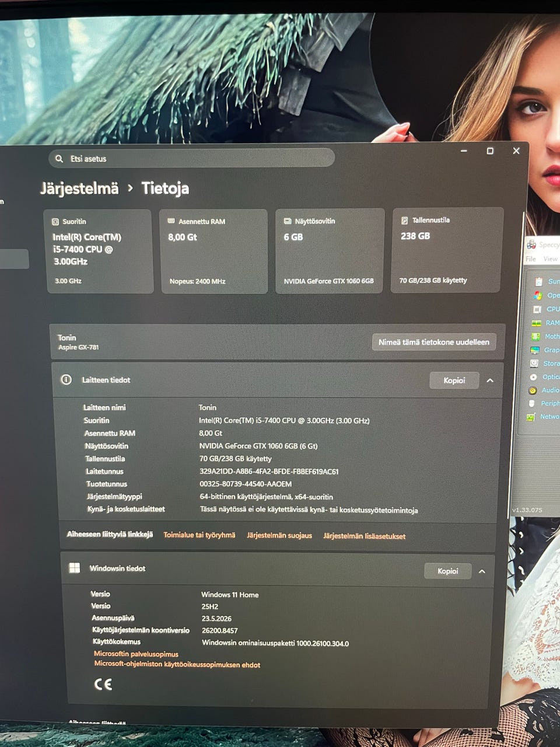Click the Tallennustila storage icon
This screenshot has width=560, height=747.
coord(404,220)
